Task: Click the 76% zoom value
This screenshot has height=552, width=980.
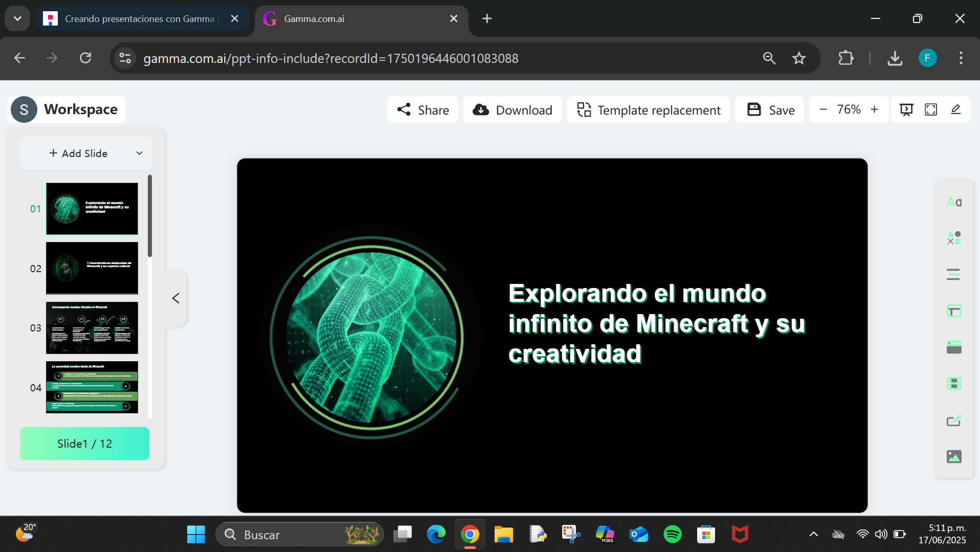Action: (x=849, y=109)
